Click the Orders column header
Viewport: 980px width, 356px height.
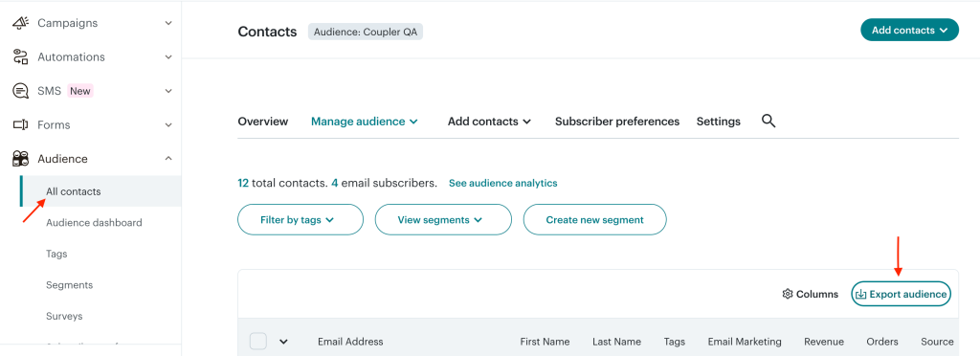[882, 342]
